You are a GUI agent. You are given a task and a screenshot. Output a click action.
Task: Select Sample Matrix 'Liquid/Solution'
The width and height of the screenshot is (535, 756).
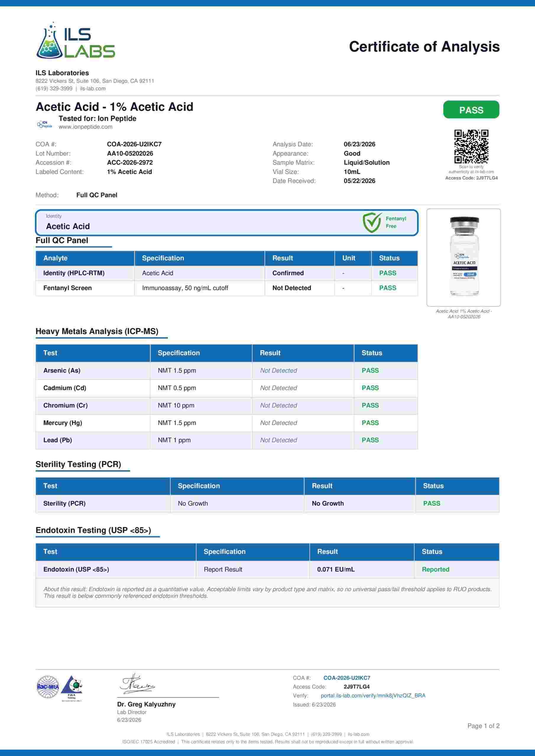(367, 162)
